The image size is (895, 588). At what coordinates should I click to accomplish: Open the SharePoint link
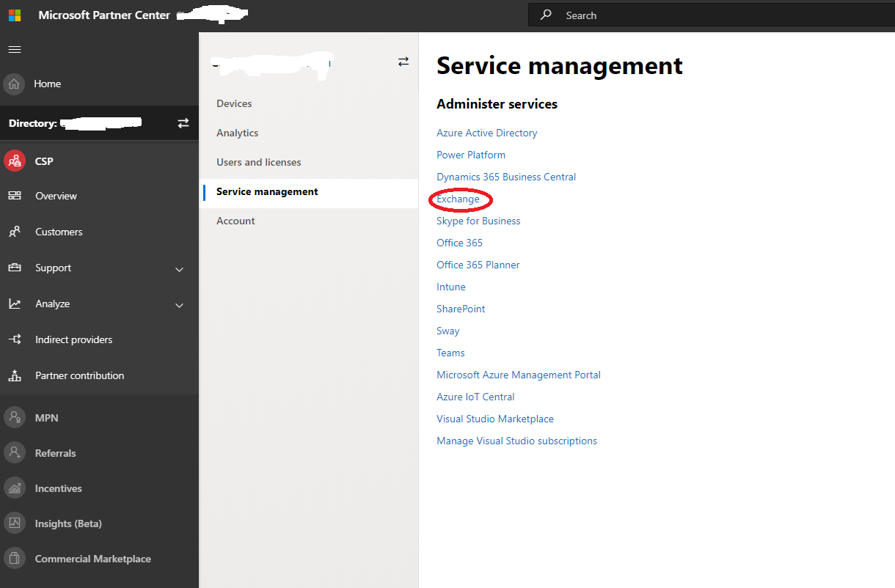461,309
